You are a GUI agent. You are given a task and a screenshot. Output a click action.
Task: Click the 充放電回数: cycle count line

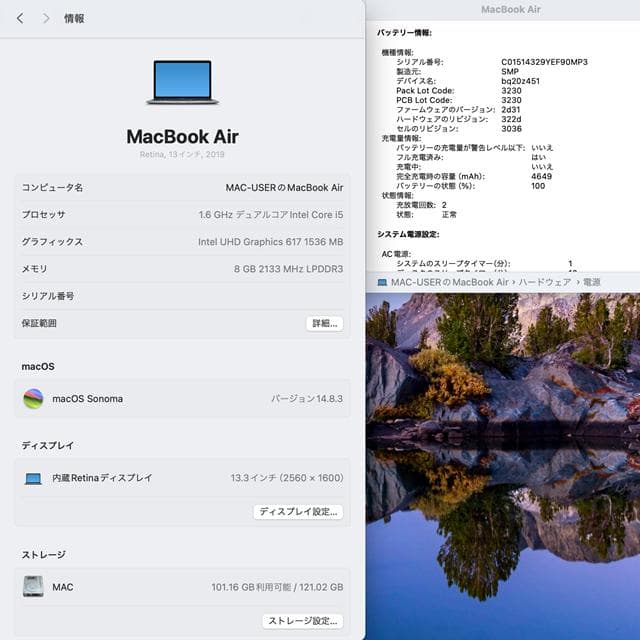421,205
